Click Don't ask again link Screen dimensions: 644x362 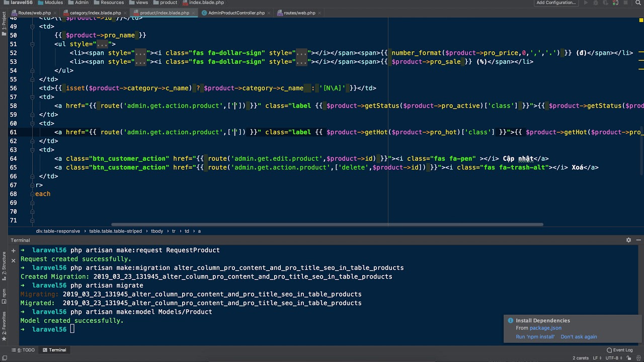coord(579,337)
